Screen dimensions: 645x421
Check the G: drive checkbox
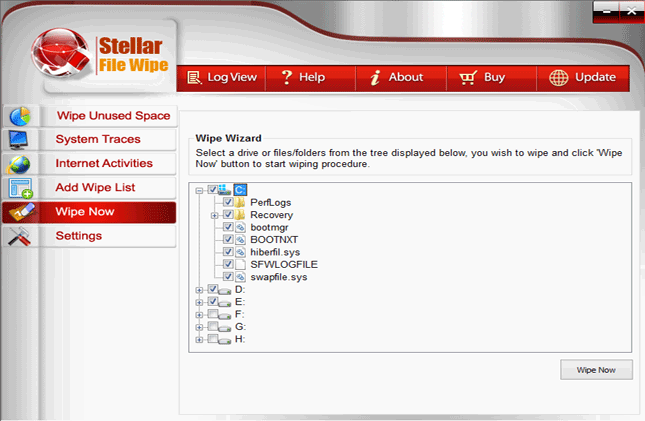tap(212, 326)
